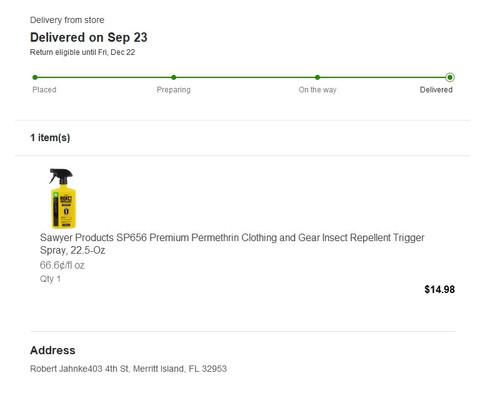Click the Merritt Island delivery address line
The image size is (500, 416).
coord(128,369)
